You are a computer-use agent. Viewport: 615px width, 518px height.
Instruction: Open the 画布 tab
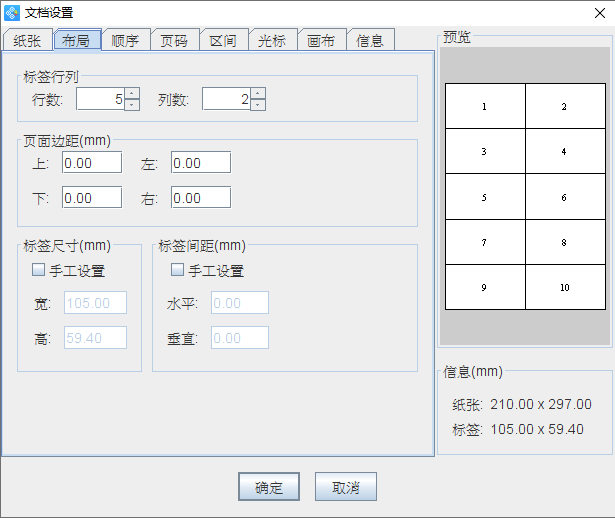[321, 41]
